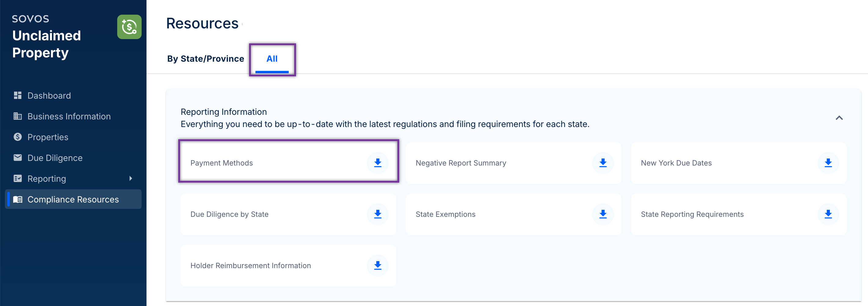The height and width of the screenshot is (306, 868).
Task: Go to Business Information page
Action: coord(69,116)
